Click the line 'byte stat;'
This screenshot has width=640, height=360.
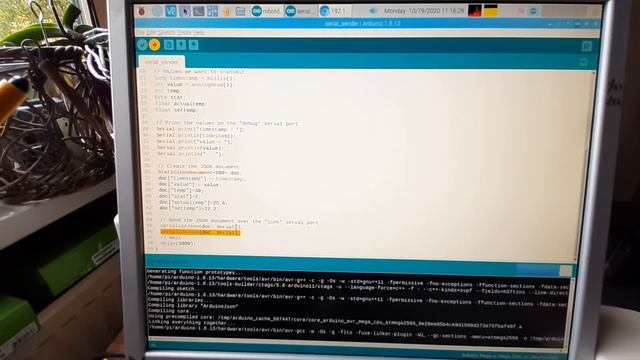[x=170, y=97]
